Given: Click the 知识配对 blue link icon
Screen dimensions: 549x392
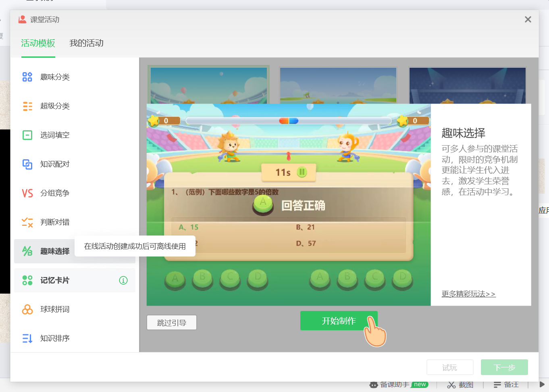Looking at the screenshot, I should point(27,164).
